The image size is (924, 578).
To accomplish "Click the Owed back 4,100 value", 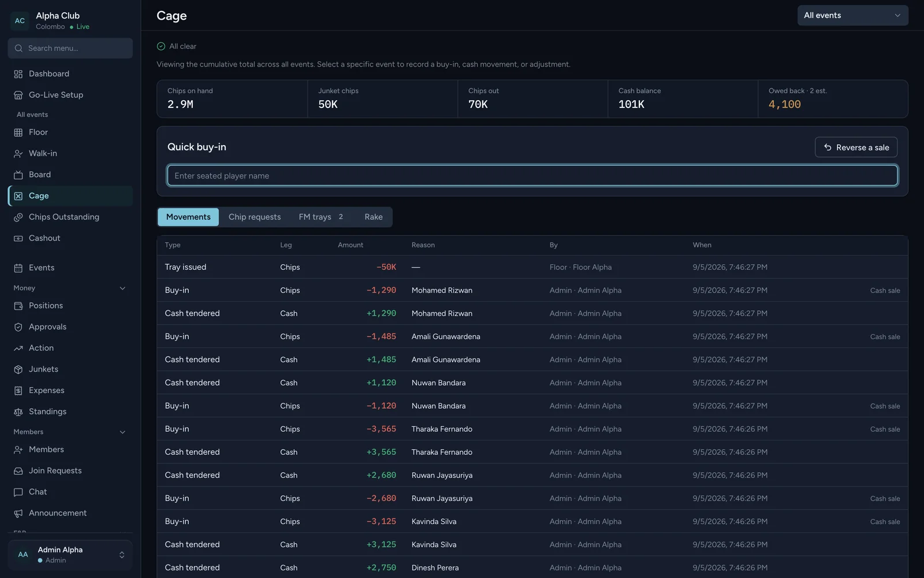I will click(x=784, y=105).
